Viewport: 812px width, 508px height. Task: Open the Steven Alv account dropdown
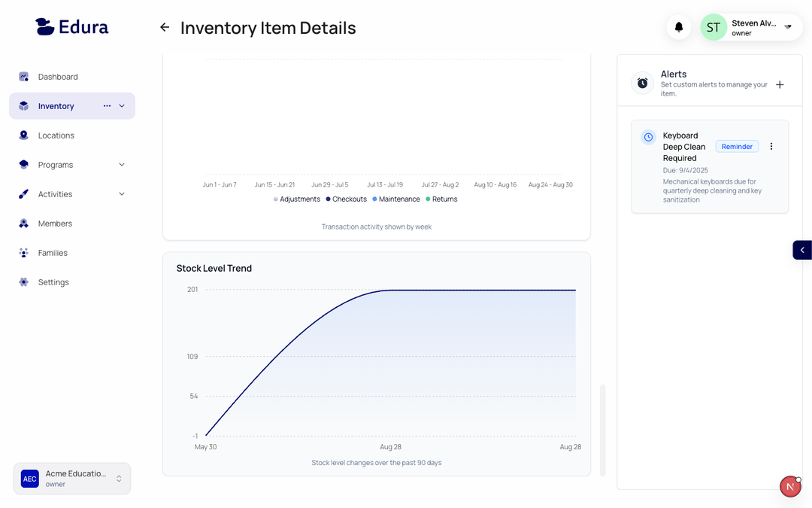[x=788, y=26]
